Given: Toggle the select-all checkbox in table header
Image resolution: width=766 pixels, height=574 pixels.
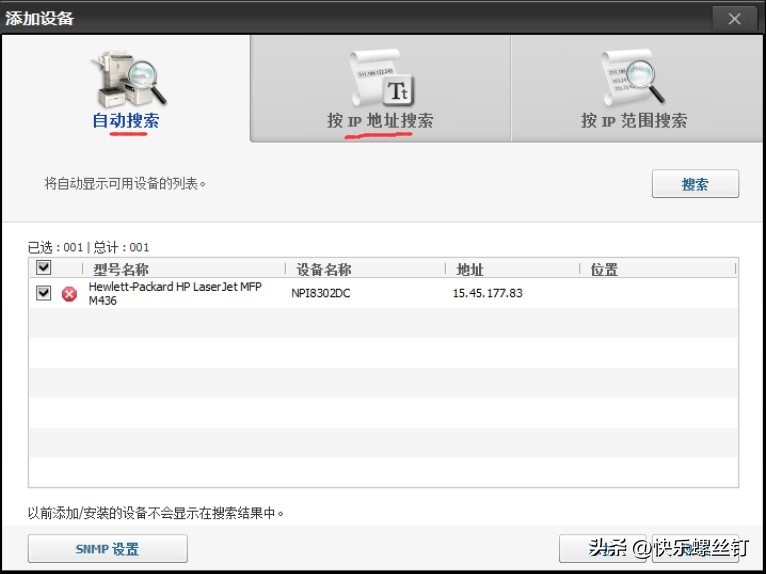Looking at the screenshot, I should coord(43,268).
